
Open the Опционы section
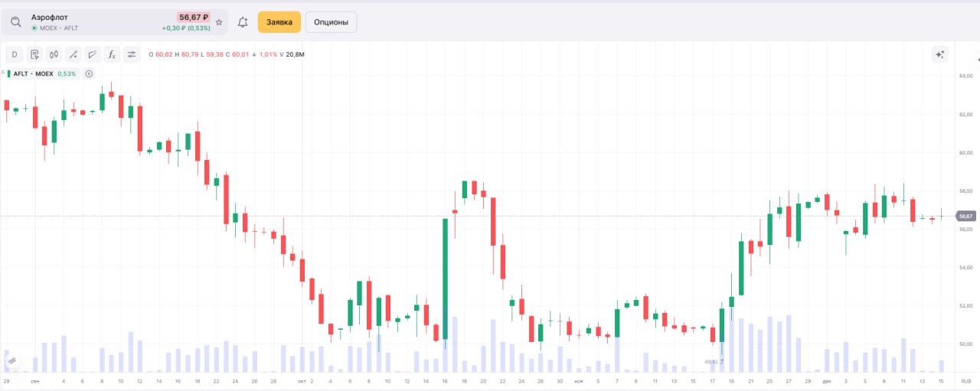(x=331, y=22)
